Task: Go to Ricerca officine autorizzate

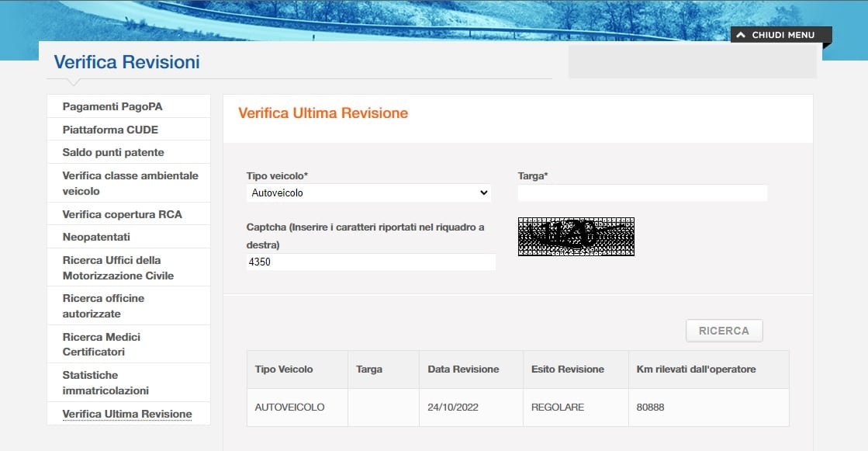Action: (129, 306)
